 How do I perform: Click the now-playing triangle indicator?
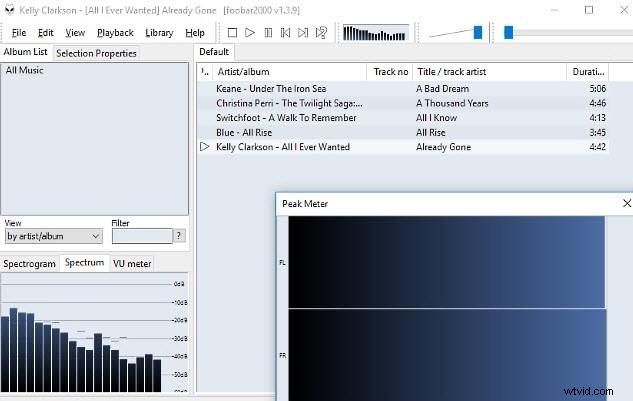205,147
